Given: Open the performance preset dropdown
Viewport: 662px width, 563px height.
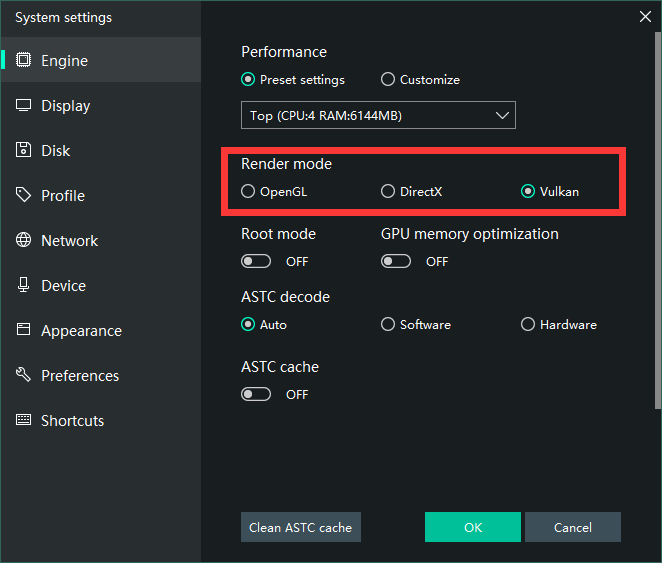Looking at the screenshot, I should (378, 115).
